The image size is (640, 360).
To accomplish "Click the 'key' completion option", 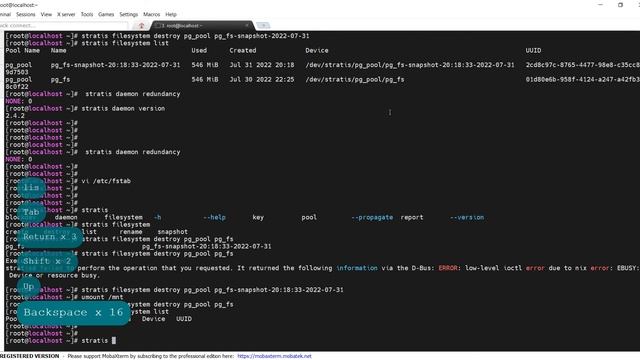I will (258, 218).
